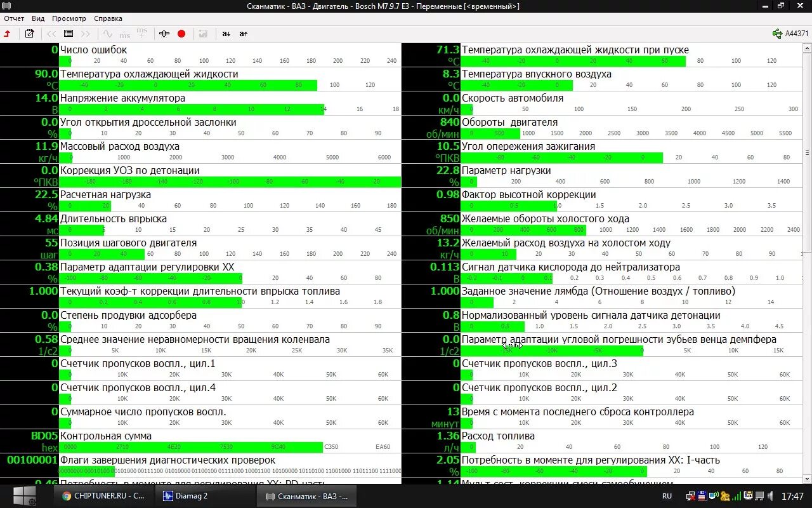
Task: Select Расход топлива label
Action: pos(498,436)
